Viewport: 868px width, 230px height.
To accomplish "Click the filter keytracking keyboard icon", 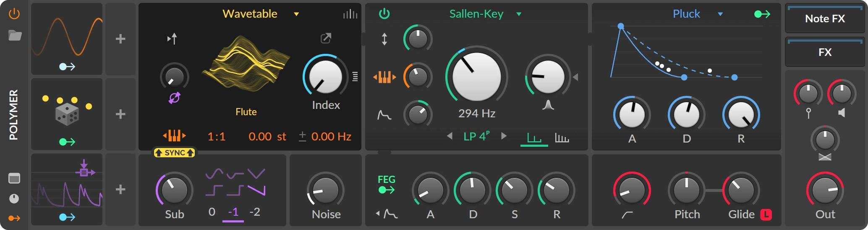I will (x=384, y=77).
